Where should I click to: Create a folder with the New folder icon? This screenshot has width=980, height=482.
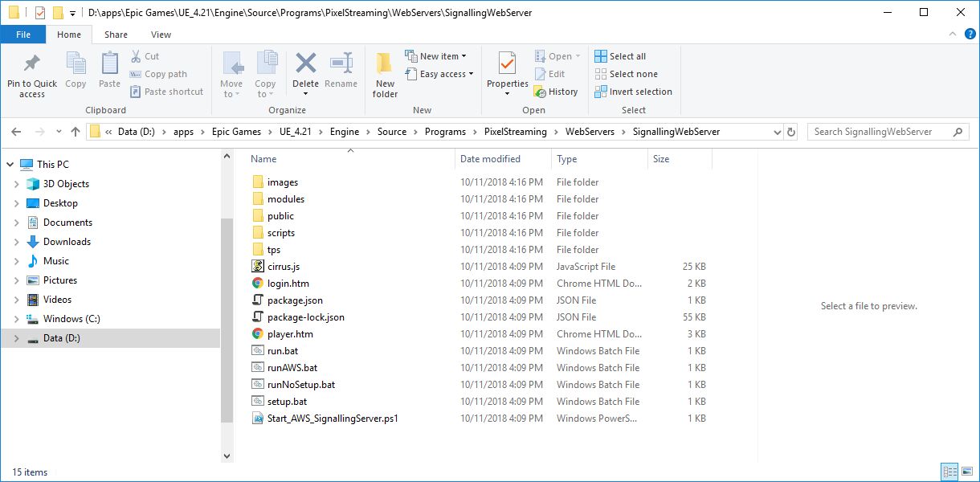click(x=384, y=75)
